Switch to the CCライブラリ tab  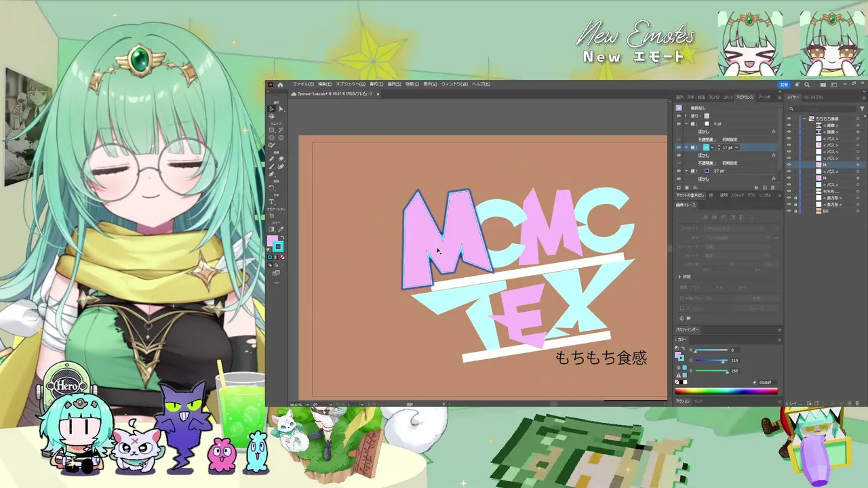tap(814, 98)
